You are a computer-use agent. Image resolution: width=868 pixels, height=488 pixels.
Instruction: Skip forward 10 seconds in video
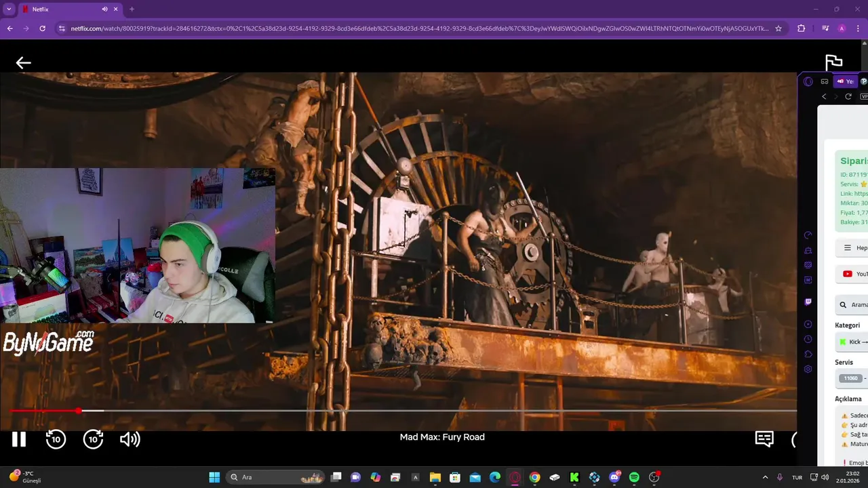click(x=93, y=439)
